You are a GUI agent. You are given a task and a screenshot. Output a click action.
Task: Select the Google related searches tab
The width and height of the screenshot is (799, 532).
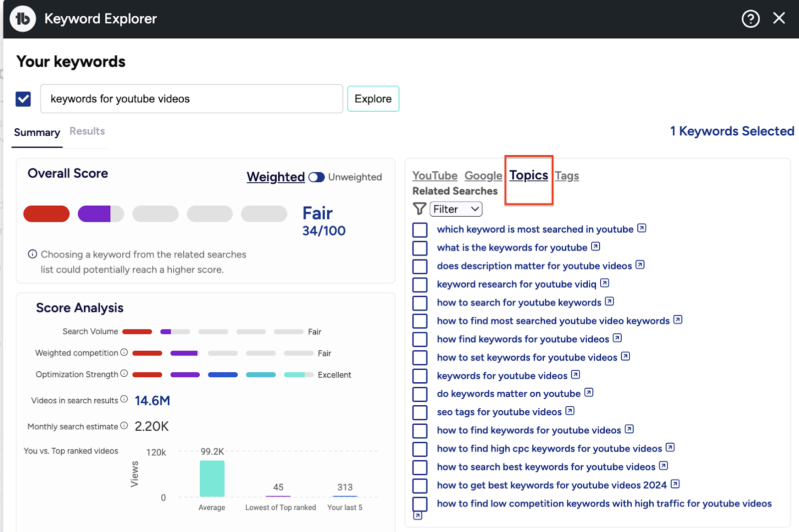tap(483, 176)
